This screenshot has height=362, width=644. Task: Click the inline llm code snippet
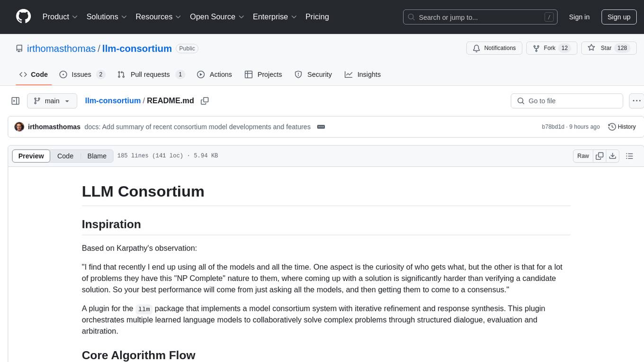pyautogui.click(x=144, y=309)
